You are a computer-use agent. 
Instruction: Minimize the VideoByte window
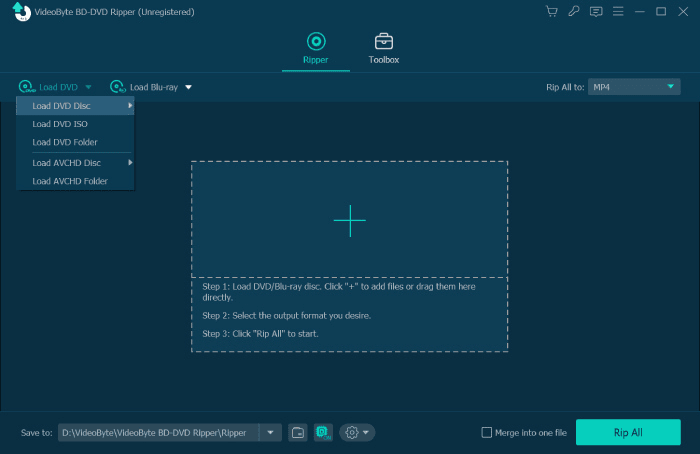point(640,12)
